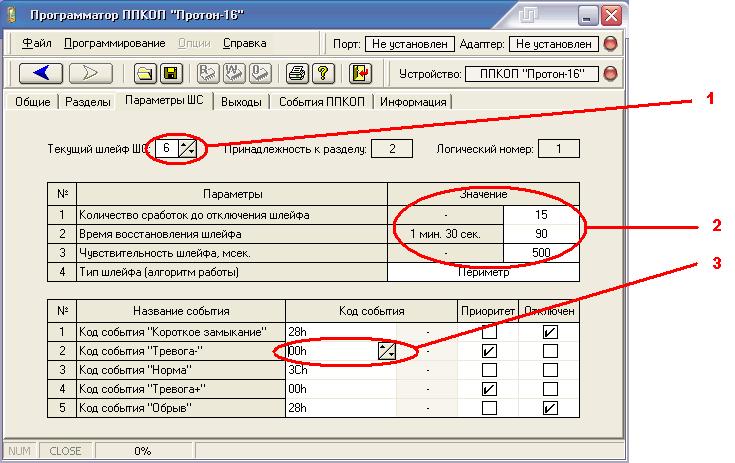
Task: Click the blue back arrow button
Action: 41,73
